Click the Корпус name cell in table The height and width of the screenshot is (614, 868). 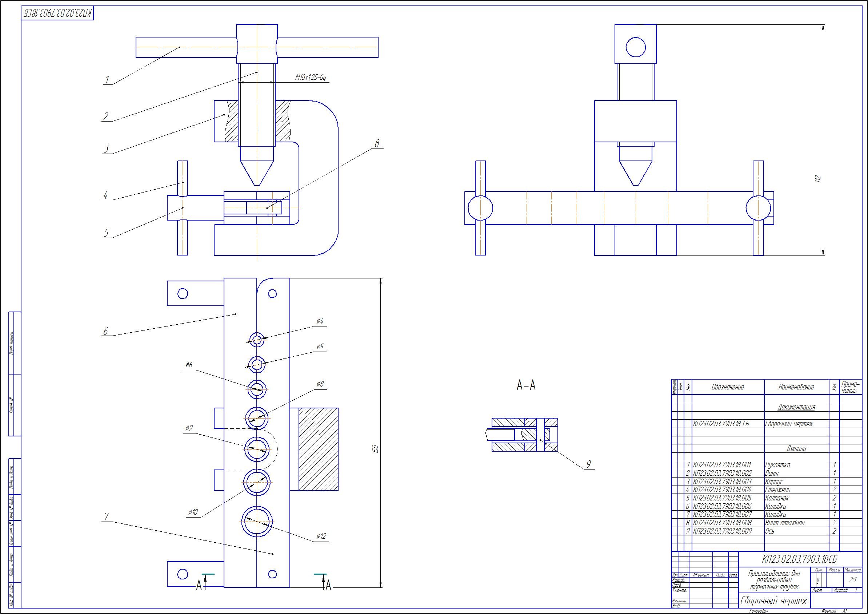click(773, 482)
